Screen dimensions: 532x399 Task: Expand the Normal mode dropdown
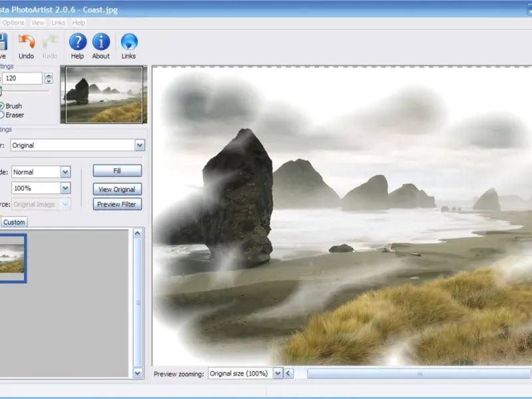[65, 172]
